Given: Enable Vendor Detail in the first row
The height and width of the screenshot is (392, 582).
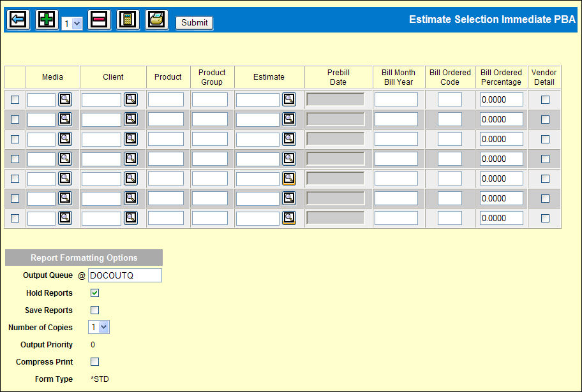Looking at the screenshot, I should pos(545,100).
